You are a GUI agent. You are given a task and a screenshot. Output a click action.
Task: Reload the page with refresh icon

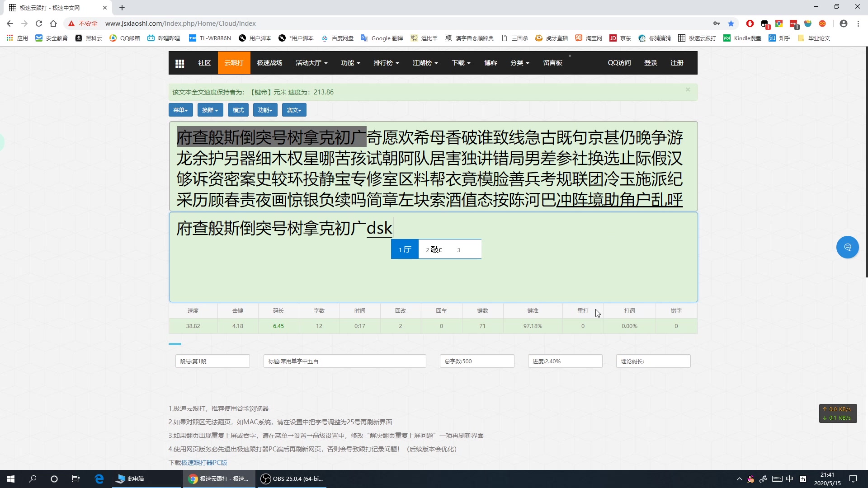[x=39, y=23]
